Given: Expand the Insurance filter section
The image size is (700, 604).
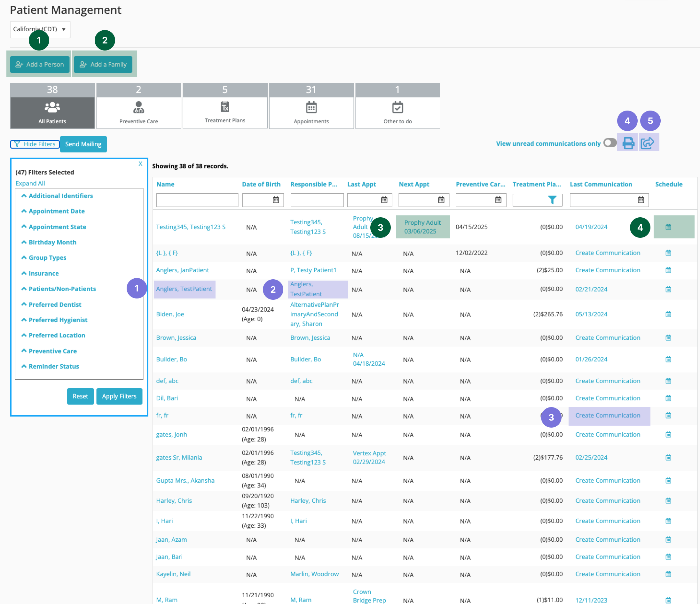Looking at the screenshot, I should coord(43,274).
